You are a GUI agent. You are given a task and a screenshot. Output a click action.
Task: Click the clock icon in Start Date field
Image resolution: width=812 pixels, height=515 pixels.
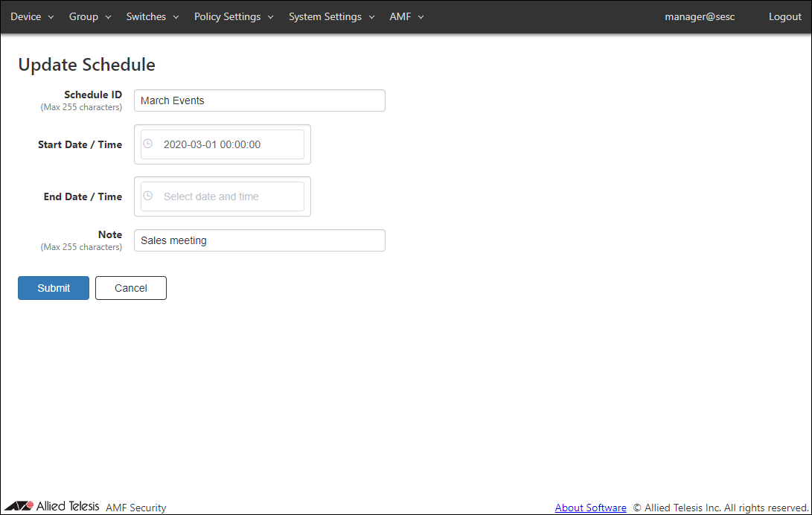click(x=147, y=144)
